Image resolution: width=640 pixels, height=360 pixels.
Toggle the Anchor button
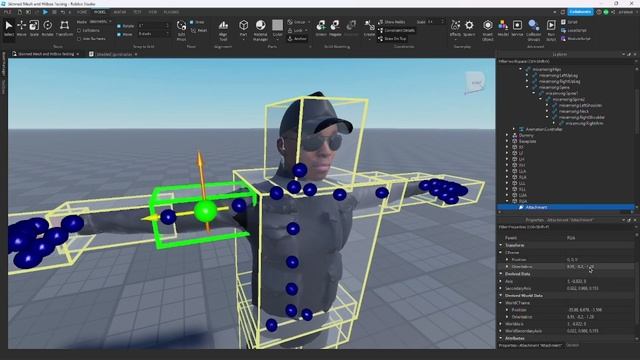297,39
